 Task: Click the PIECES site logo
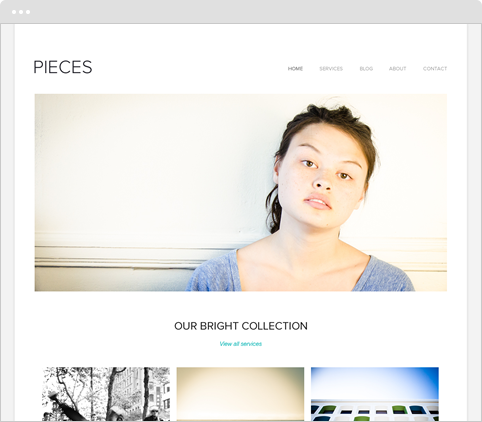[x=63, y=67]
